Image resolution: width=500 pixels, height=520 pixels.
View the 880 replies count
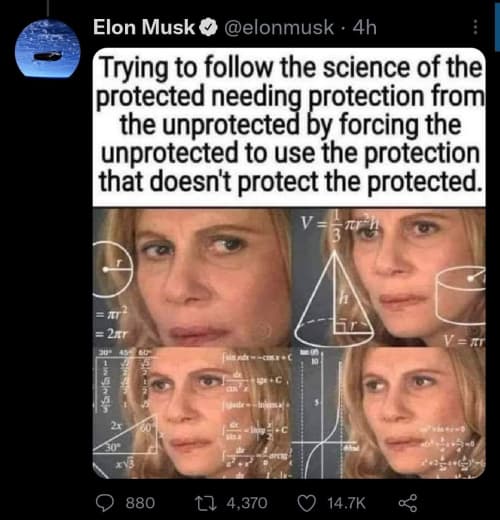140,503
